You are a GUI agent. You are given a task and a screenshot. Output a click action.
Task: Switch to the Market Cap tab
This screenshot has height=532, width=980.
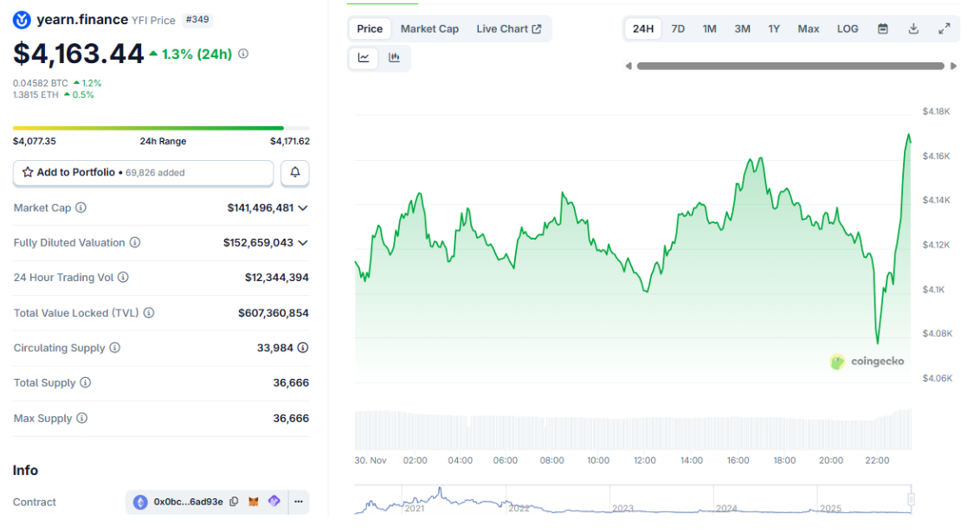[429, 29]
